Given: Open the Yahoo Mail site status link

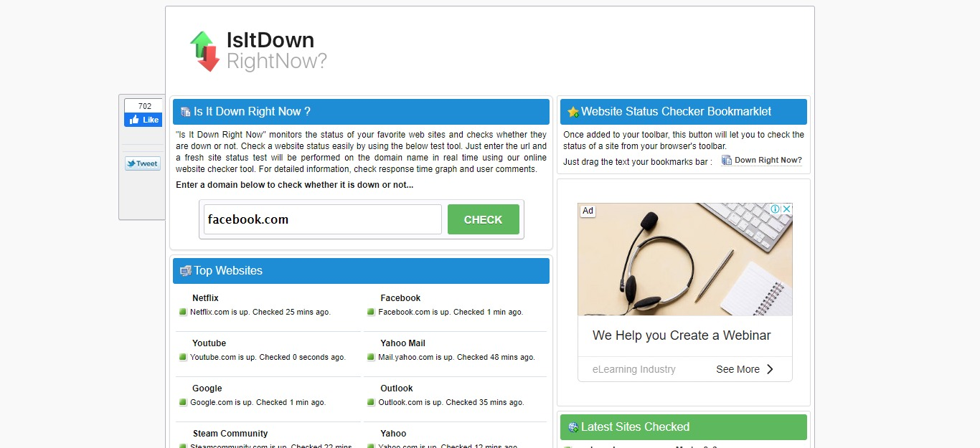Looking at the screenshot, I should [x=402, y=343].
